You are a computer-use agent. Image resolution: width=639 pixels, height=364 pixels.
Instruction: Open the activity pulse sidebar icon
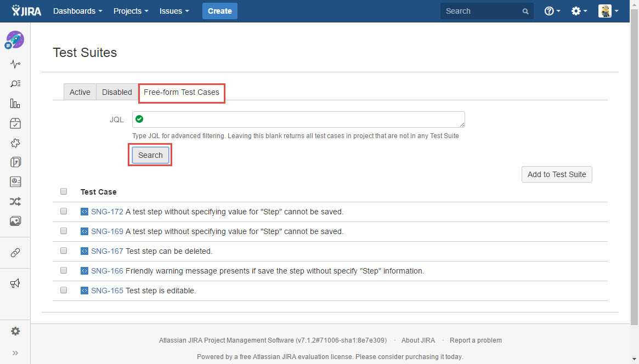tap(15, 64)
